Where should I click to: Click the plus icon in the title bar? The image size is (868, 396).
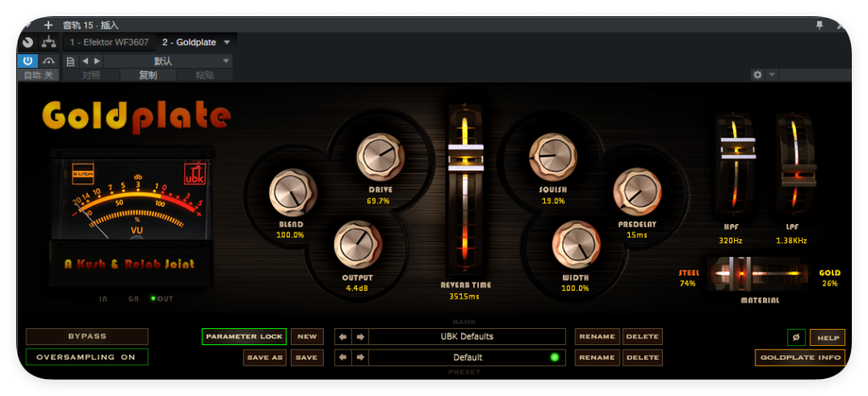pyautogui.click(x=48, y=25)
